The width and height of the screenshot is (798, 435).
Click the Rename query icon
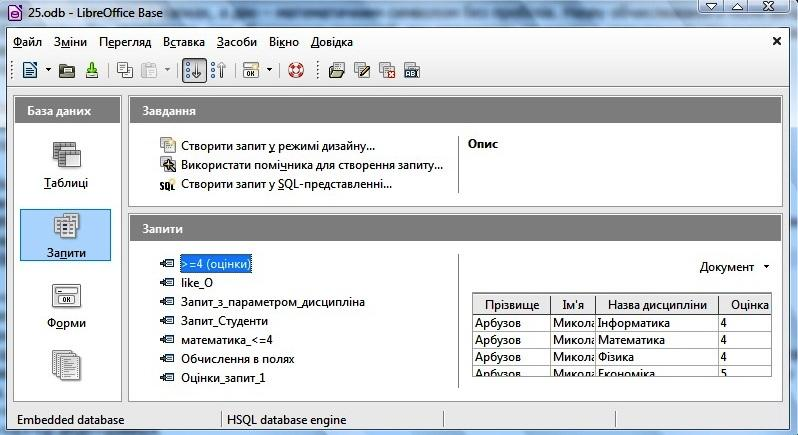(412, 70)
